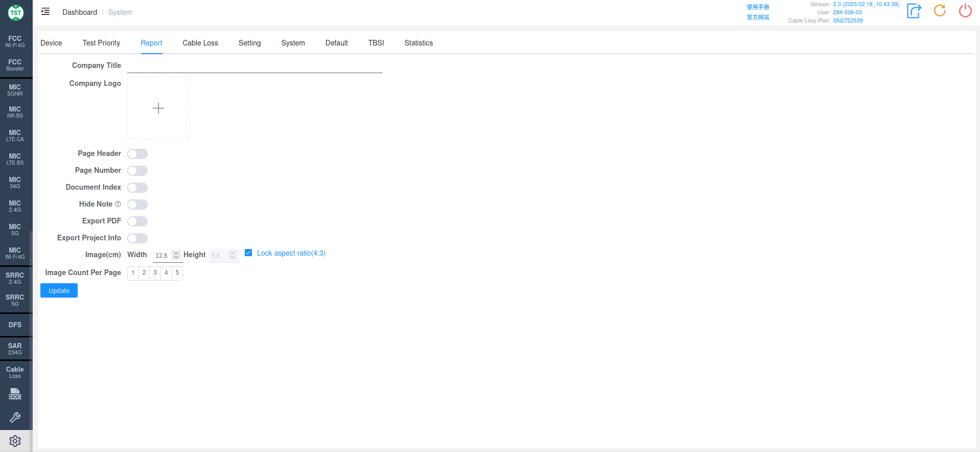Click the Company Title input field

[x=255, y=66]
